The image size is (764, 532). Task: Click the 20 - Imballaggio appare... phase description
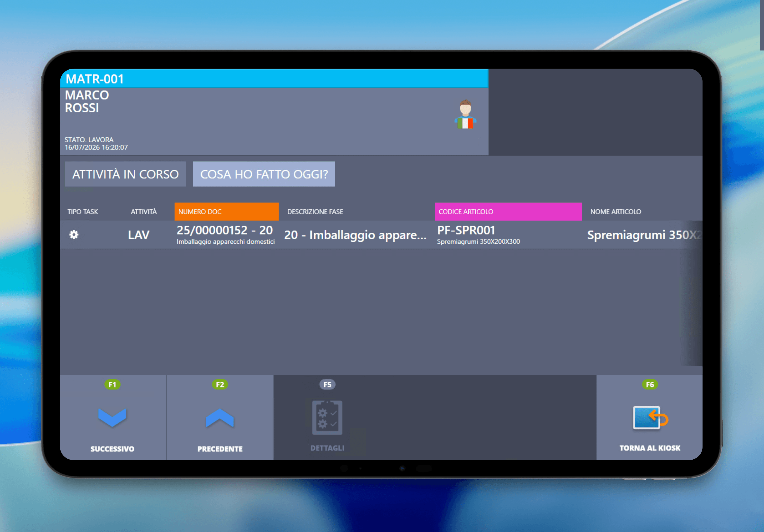pos(355,235)
